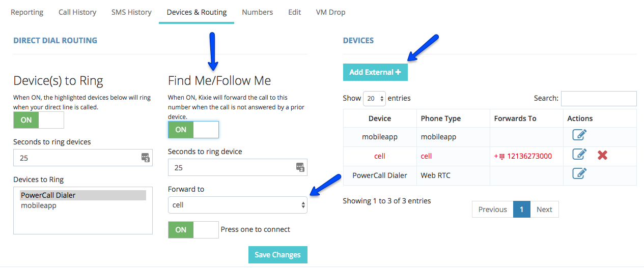Disable Press one to connect switch
Image resolution: width=644 pixels, height=268 pixels.
(193, 230)
